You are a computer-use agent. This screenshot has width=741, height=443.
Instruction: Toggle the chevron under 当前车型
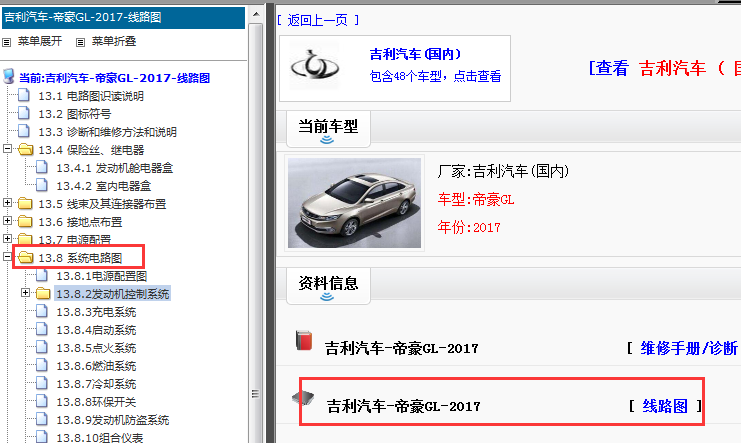[327, 140]
